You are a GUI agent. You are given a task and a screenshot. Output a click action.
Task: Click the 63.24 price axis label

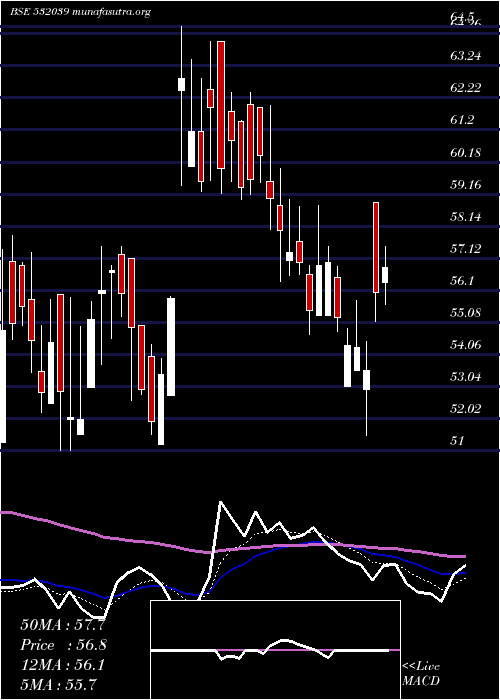point(466,56)
